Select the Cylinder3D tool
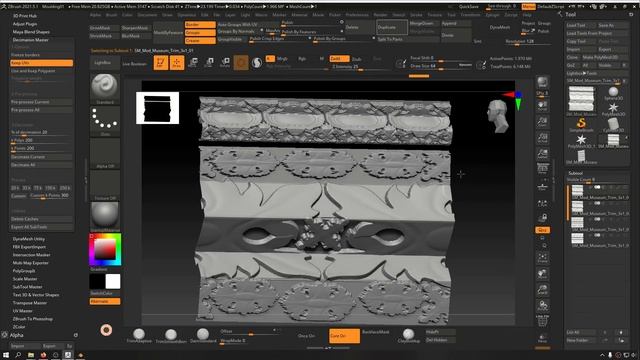 pos(613,125)
